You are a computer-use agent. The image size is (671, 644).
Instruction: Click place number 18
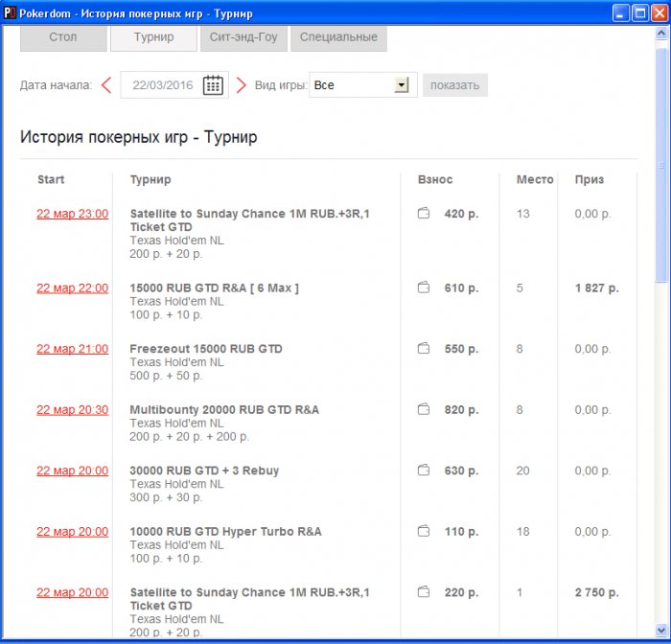coord(523,532)
